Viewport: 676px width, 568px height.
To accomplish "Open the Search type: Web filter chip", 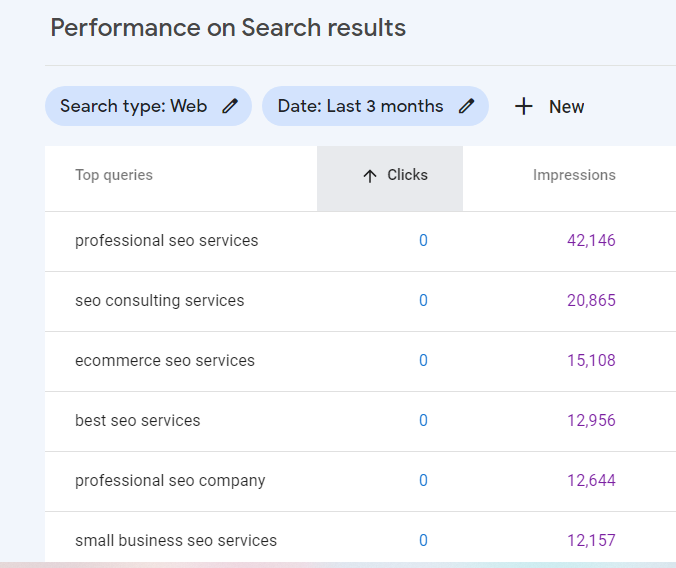I will (x=135, y=106).
